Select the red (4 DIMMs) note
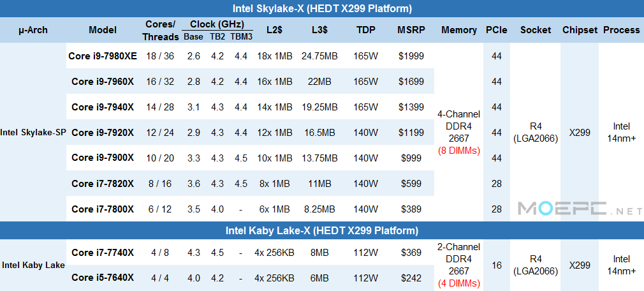The image size is (644, 291). point(458,283)
